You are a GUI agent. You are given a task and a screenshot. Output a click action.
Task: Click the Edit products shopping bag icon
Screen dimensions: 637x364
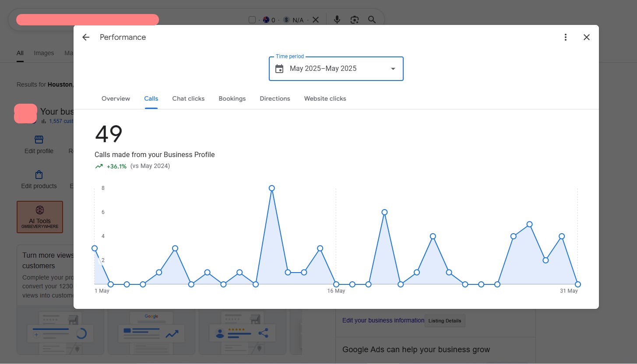[39, 175]
